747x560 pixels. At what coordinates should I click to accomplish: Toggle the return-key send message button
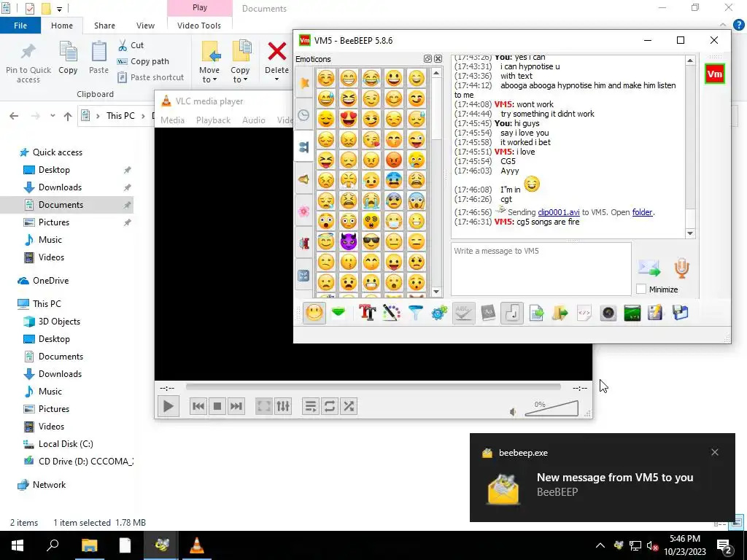pyautogui.click(x=512, y=313)
